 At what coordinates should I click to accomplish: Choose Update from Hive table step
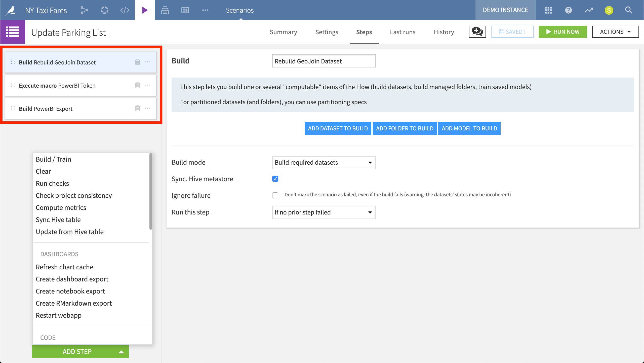(x=70, y=232)
